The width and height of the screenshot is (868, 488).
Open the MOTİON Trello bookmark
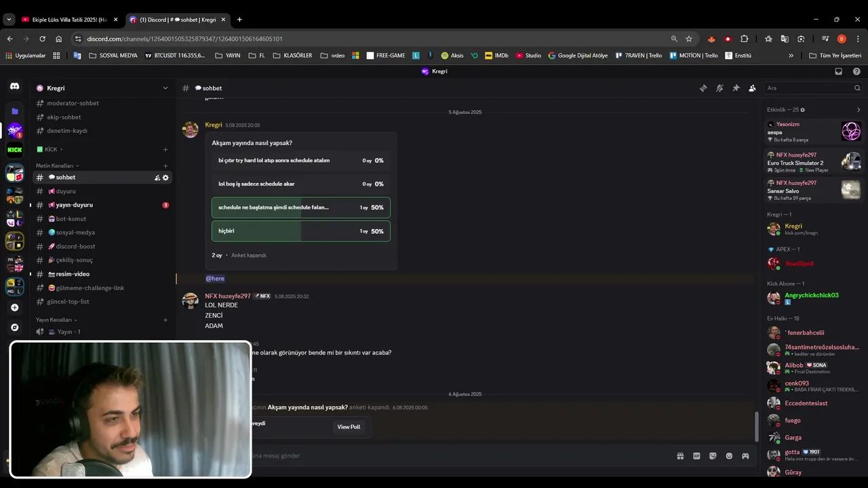693,56
